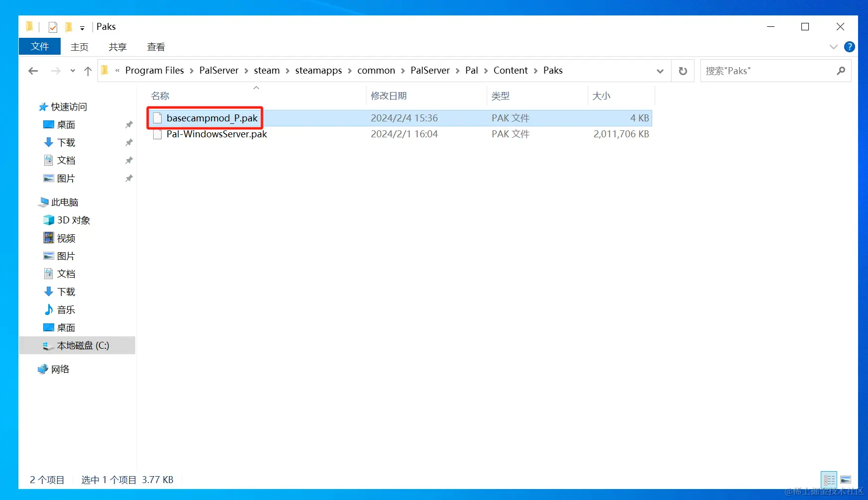Open 下载 under 此电脑
Image resolution: width=868 pixels, height=500 pixels.
[66, 292]
